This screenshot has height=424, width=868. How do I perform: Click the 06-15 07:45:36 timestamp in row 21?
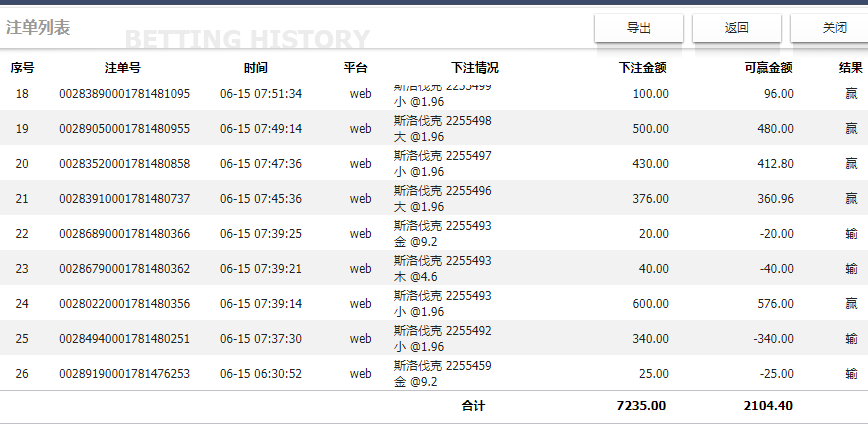(x=261, y=199)
